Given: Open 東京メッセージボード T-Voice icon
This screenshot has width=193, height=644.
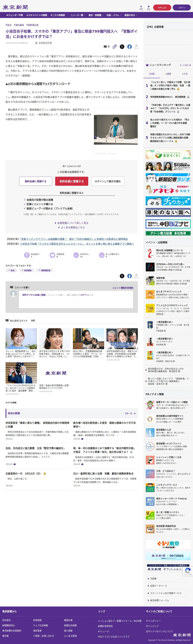Looking at the screenshot, I should click(150, 501).
